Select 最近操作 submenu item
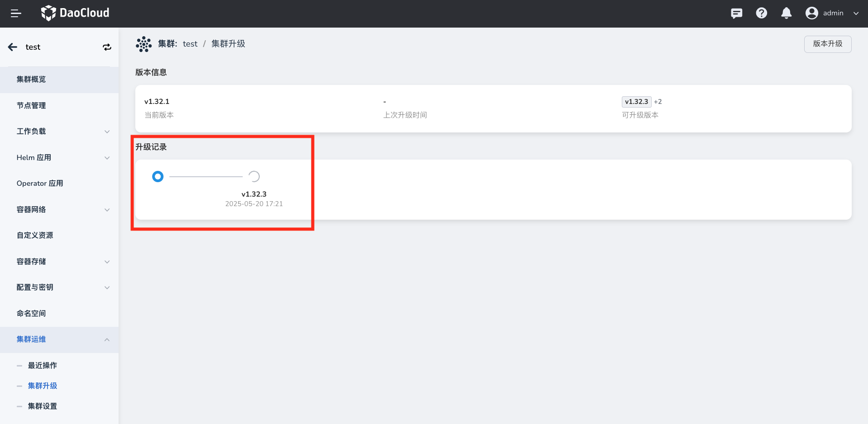The image size is (868, 424). 43,365
